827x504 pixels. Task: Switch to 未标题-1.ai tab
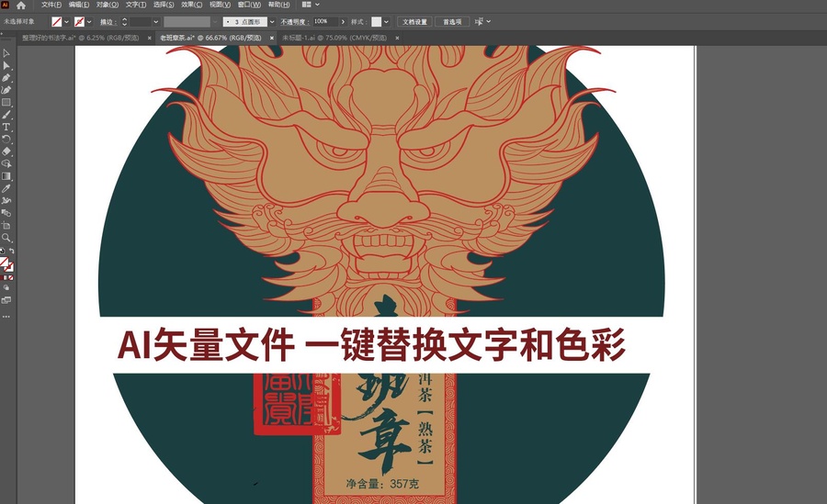334,38
